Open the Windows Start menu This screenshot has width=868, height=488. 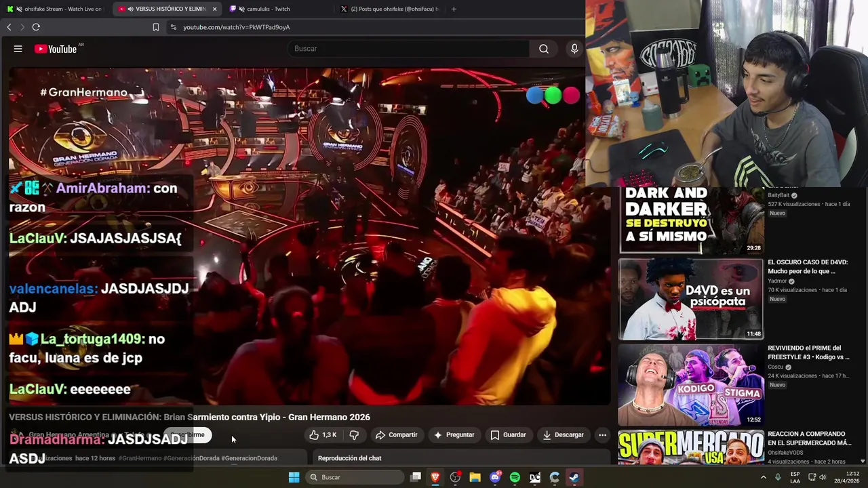(294, 477)
